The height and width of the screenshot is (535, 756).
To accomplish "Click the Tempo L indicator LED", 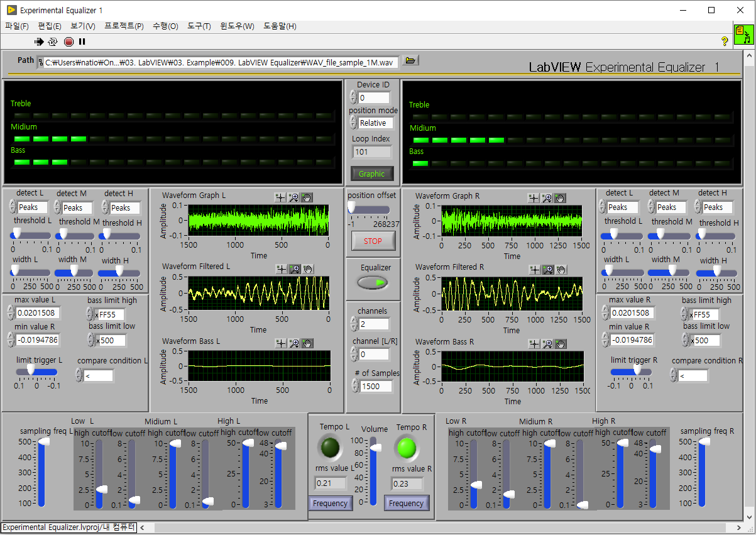I will [x=331, y=447].
